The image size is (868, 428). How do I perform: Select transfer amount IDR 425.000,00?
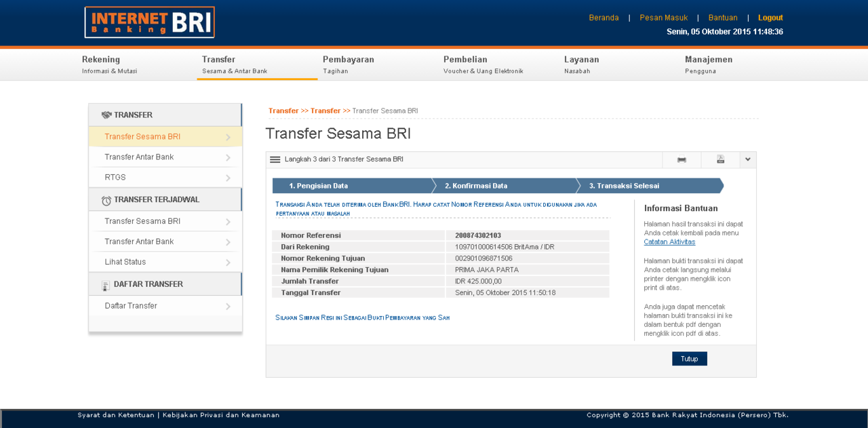click(x=478, y=281)
